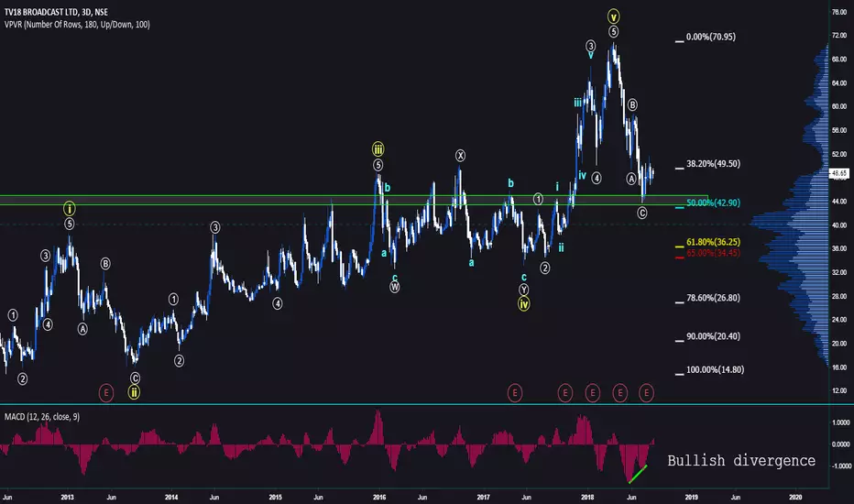
Task: Click the 78.60%(26.80) Fibonacci level label
Action: pos(713,298)
